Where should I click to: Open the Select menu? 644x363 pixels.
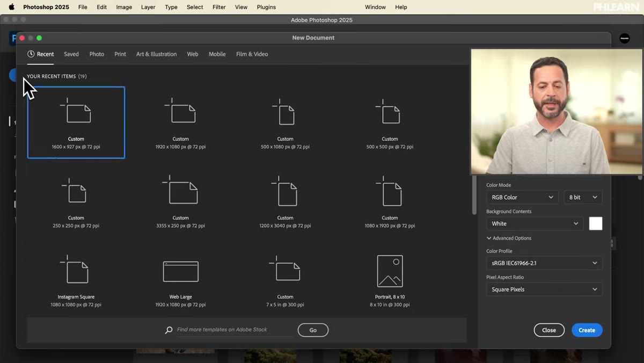pos(195,7)
